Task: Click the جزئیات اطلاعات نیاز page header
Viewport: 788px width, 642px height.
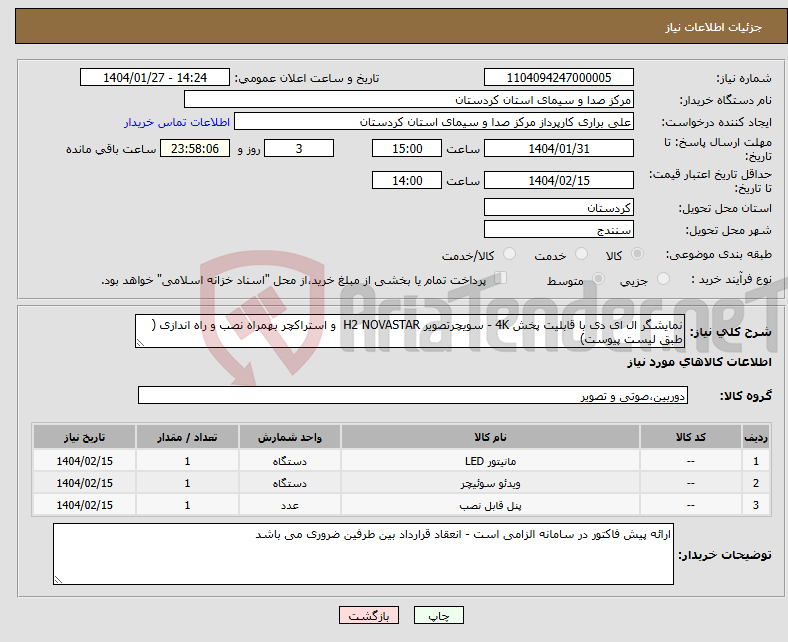Action: [714, 27]
